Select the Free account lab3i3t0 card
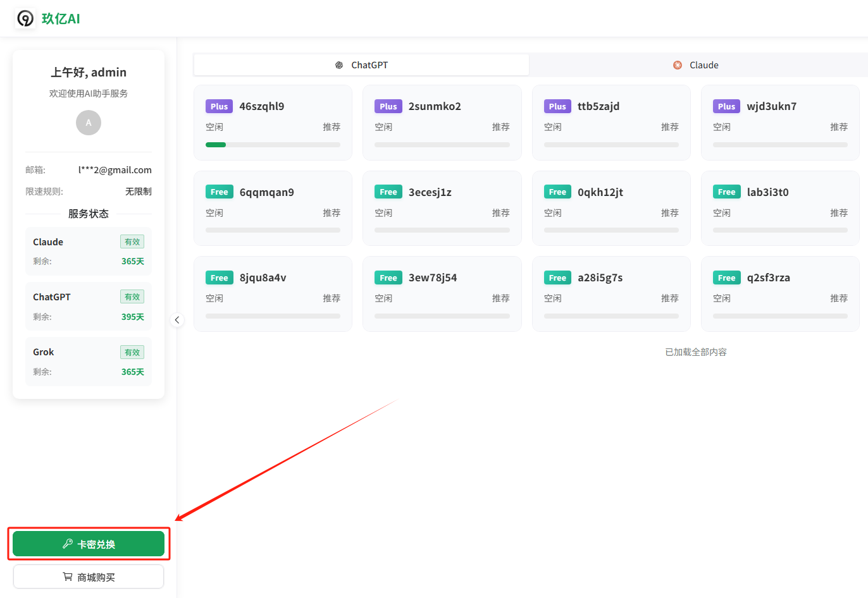The image size is (868, 598). [780, 208]
